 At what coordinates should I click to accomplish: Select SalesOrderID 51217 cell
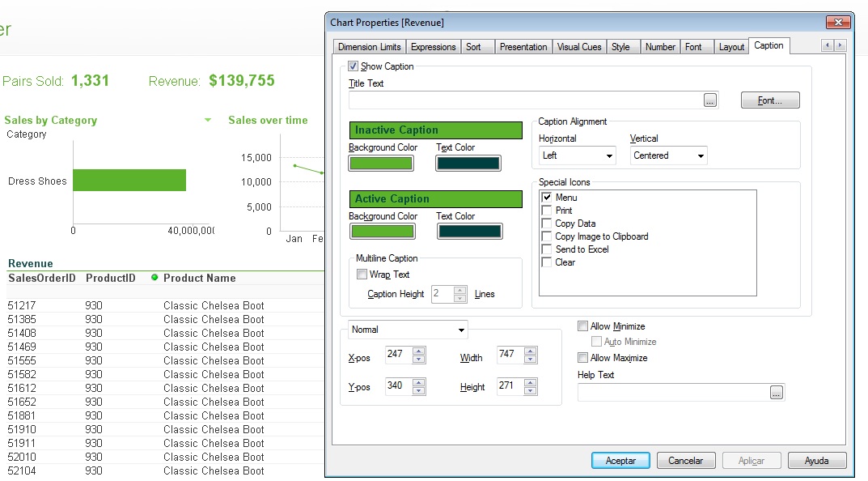point(22,305)
